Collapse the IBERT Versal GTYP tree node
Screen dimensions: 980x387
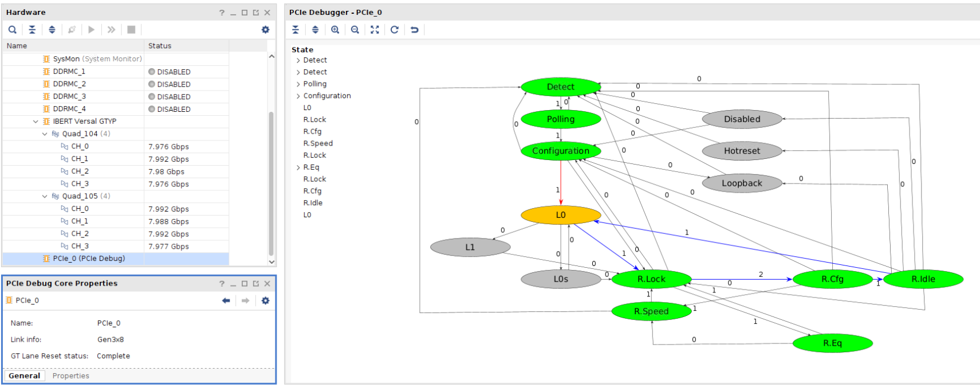point(36,122)
